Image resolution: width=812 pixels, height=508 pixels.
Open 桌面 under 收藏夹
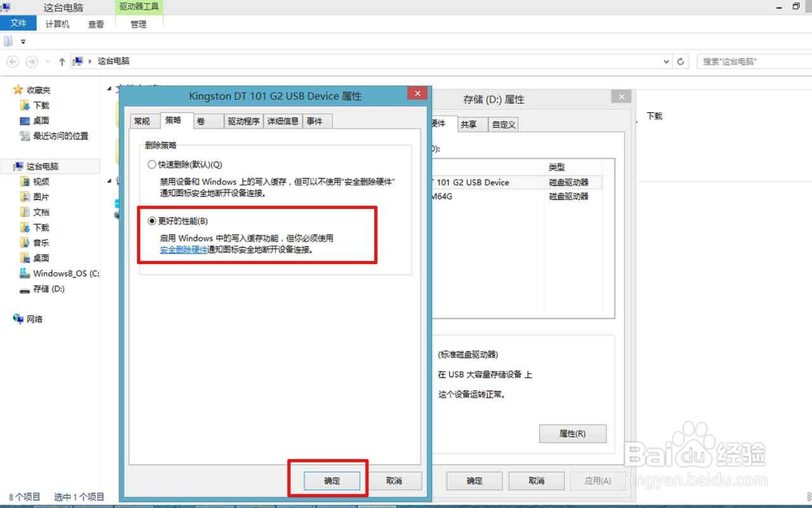tap(41, 120)
